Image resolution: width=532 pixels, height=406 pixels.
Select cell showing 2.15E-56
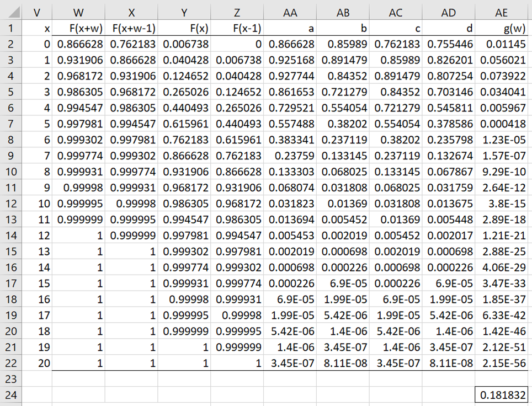(x=502, y=363)
